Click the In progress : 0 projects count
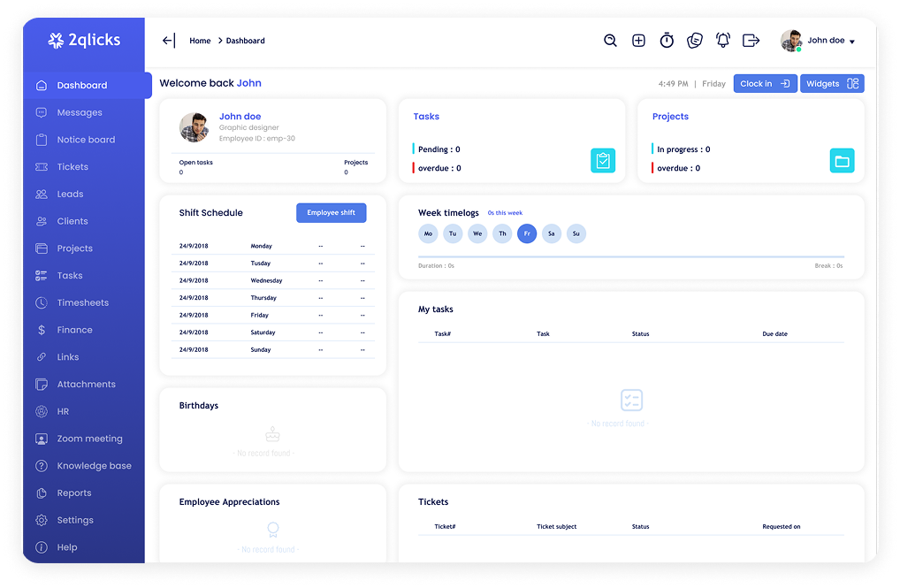The height and width of the screenshot is (588, 900). (x=683, y=149)
